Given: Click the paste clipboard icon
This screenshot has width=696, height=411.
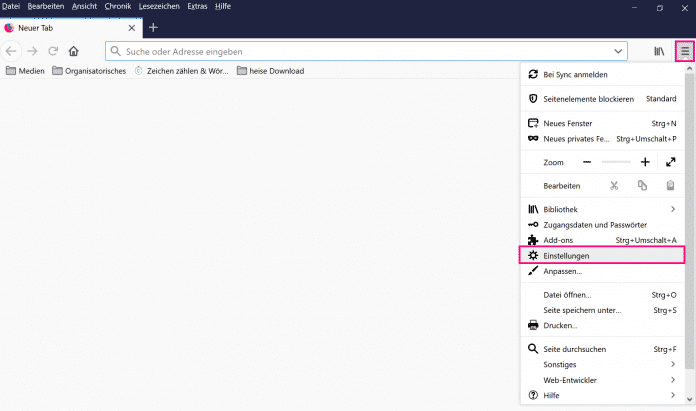Looking at the screenshot, I should click(670, 185).
